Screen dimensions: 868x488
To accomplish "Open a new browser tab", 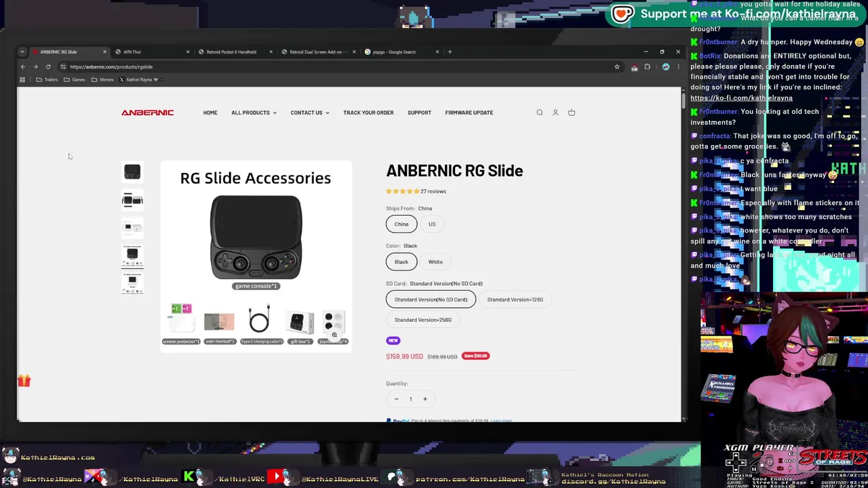I will 450,52.
